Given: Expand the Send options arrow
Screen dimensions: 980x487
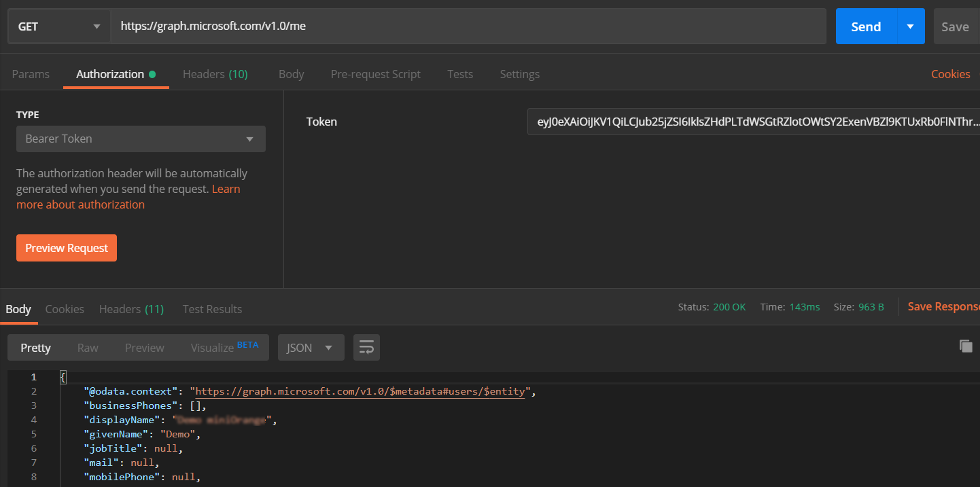Looking at the screenshot, I should click(x=911, y=26).
